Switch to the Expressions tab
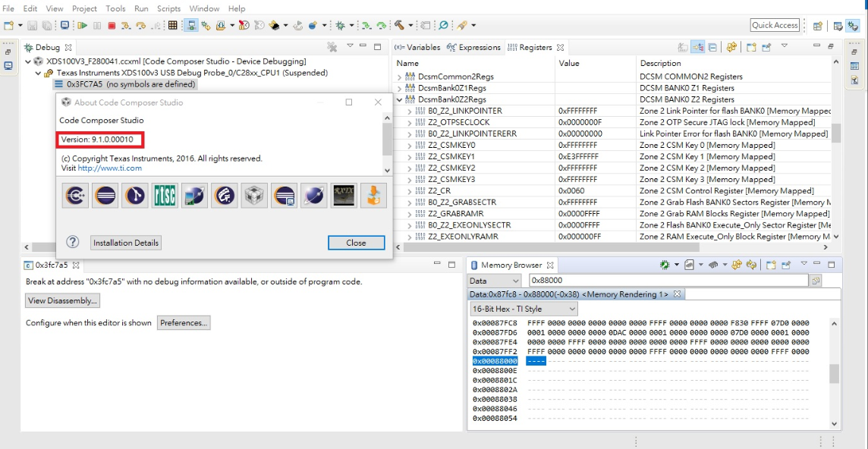868x449 pixels. pos(474,47)
